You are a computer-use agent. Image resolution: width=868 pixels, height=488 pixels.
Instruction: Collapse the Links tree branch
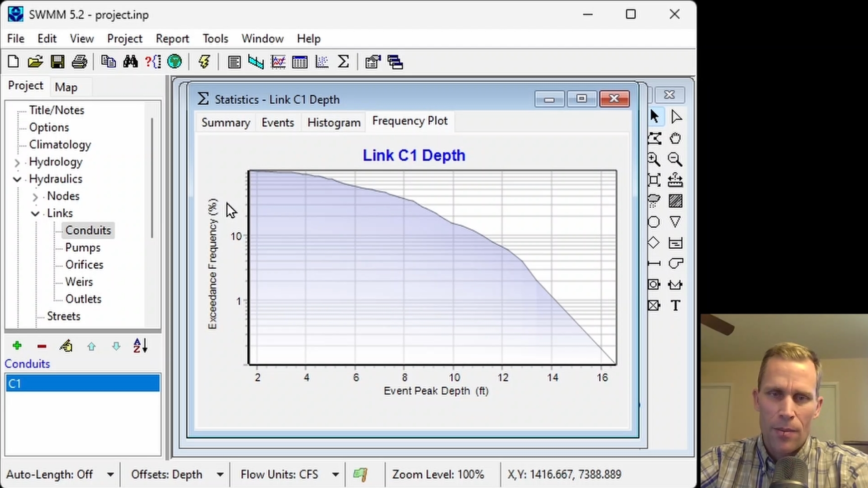35,213
